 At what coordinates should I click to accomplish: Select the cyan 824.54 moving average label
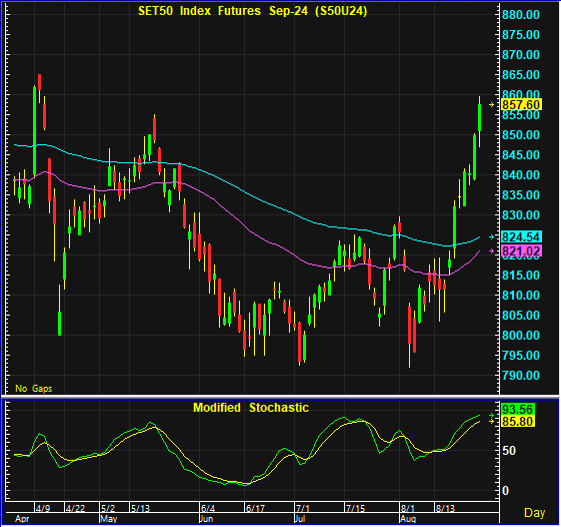(521, 237)
